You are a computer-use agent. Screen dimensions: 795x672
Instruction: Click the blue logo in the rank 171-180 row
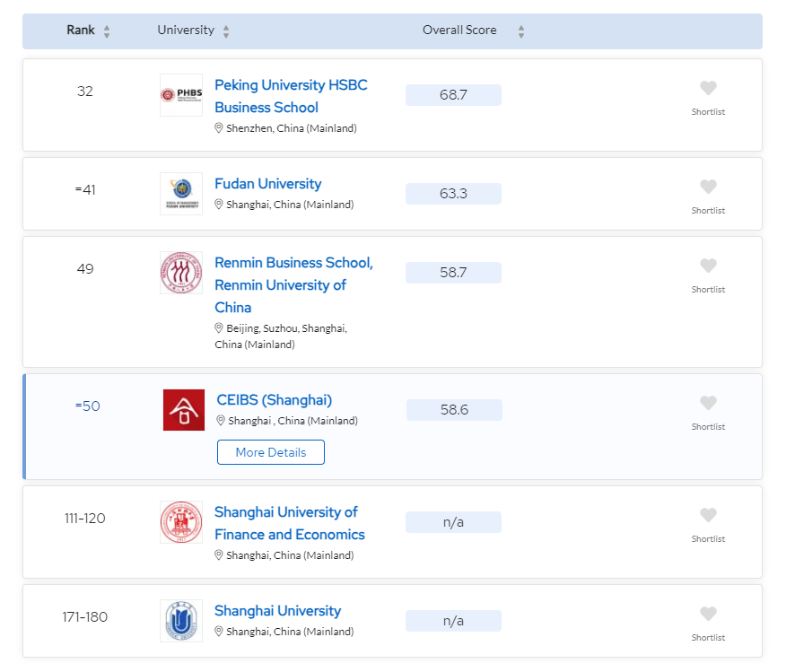[x=181, y=621]
